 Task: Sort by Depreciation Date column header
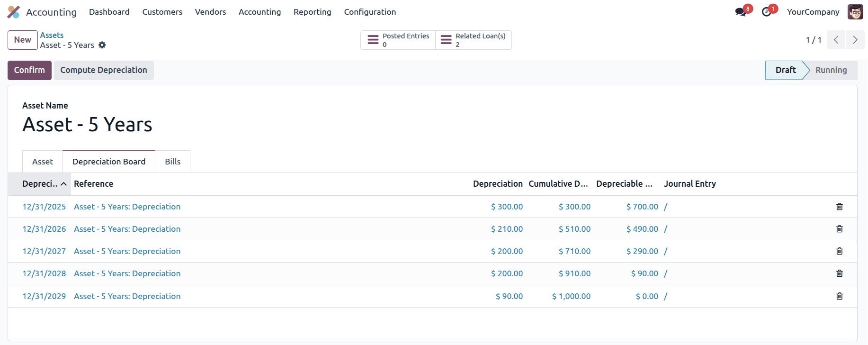tap(40, 184)
